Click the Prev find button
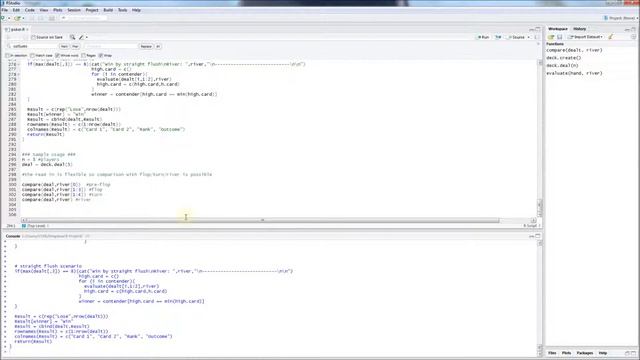 pos(75,46)
